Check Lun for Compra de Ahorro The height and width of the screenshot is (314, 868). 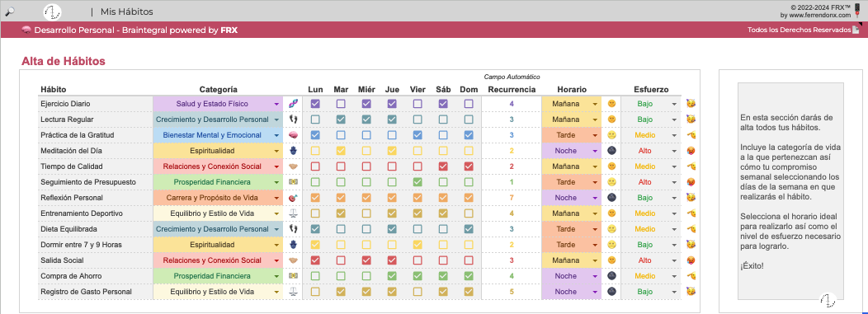tap(315, 276)
